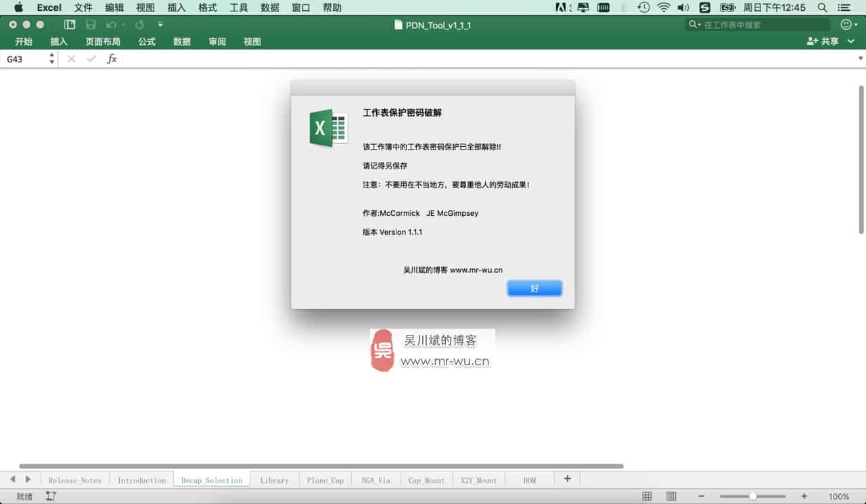Image resolution: width=866 pixels, height=504 pixels.
Task: Open the smiley feedback icon
Action: click(846, 25)
